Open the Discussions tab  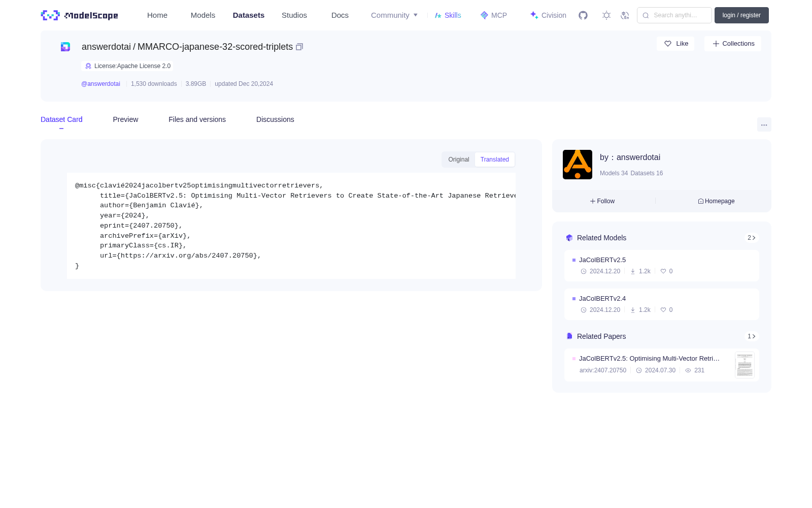pos(275,119)
